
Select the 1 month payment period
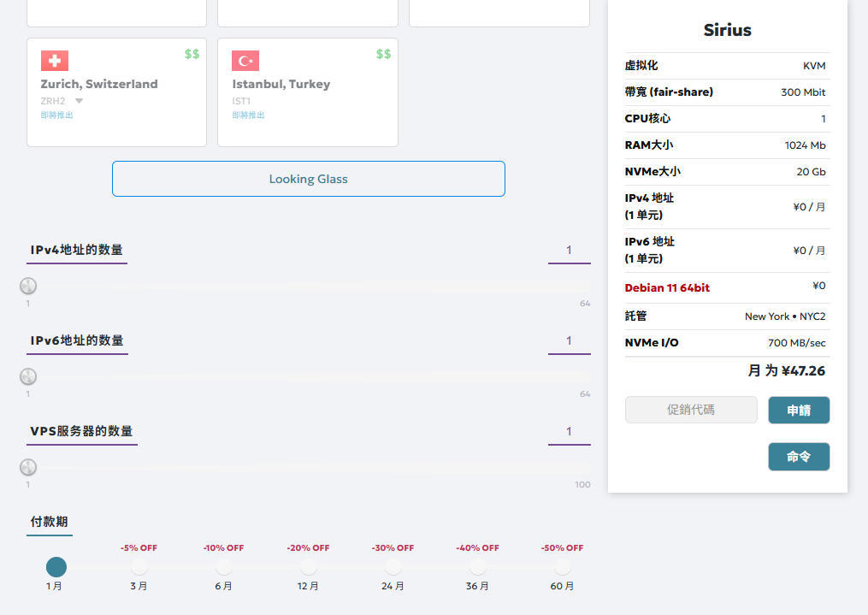click(56, 566)
